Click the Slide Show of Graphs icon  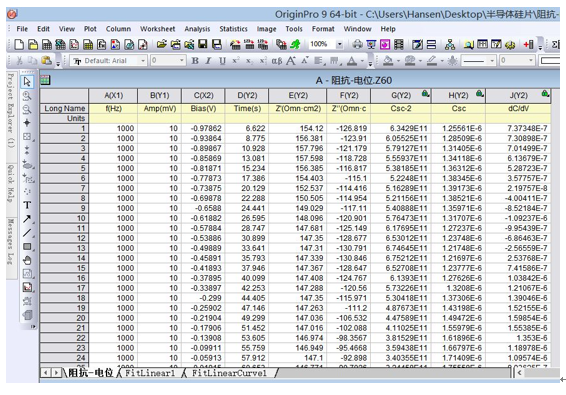[371, 44]
